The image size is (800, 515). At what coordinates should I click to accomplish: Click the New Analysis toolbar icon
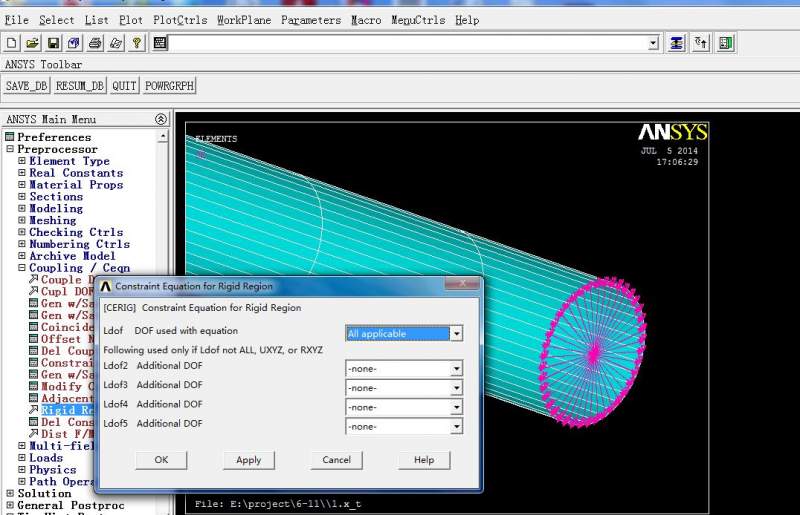(11, 43)
